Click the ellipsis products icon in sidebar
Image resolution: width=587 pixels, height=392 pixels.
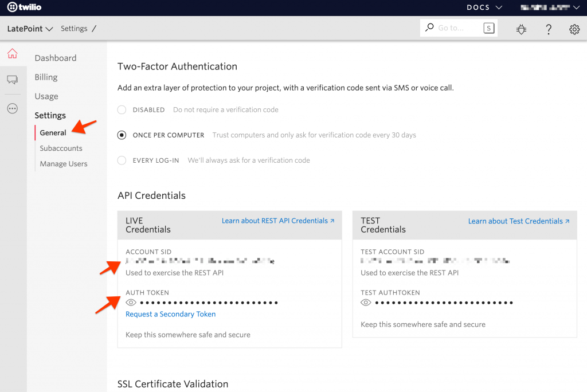[12, 109]
